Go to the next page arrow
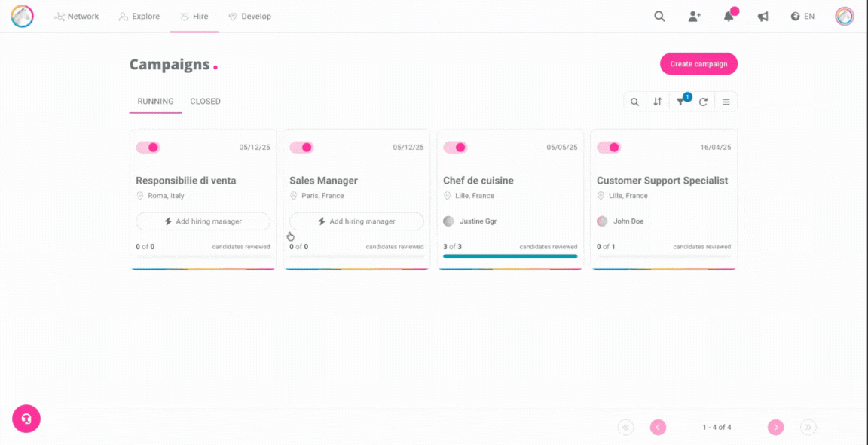 [775, 428]
